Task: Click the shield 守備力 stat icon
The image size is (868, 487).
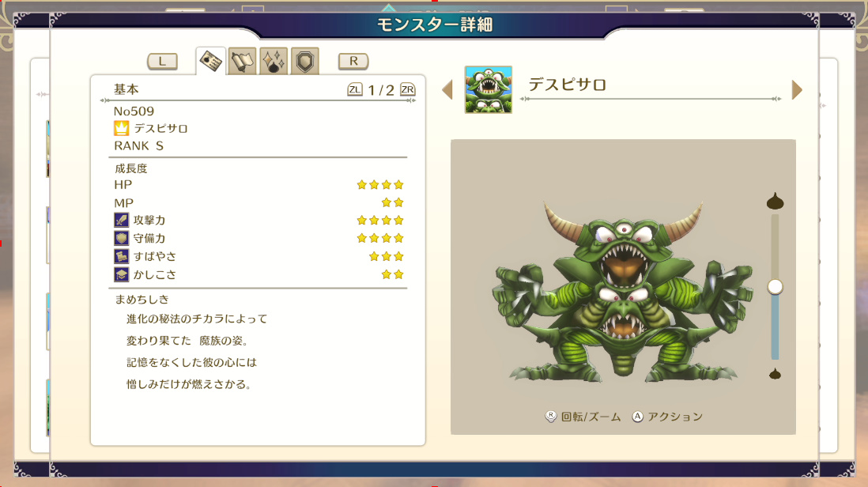Action: (x=121, y=239)
